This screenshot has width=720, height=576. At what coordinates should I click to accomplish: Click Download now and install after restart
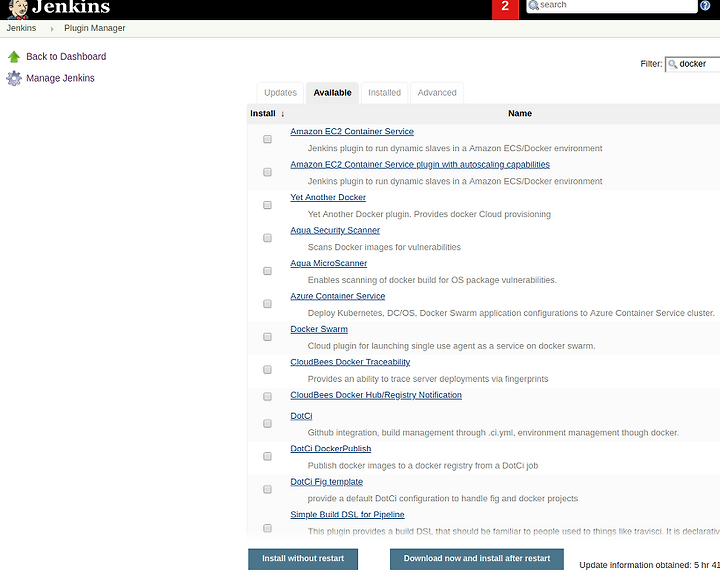click(477, 559)
